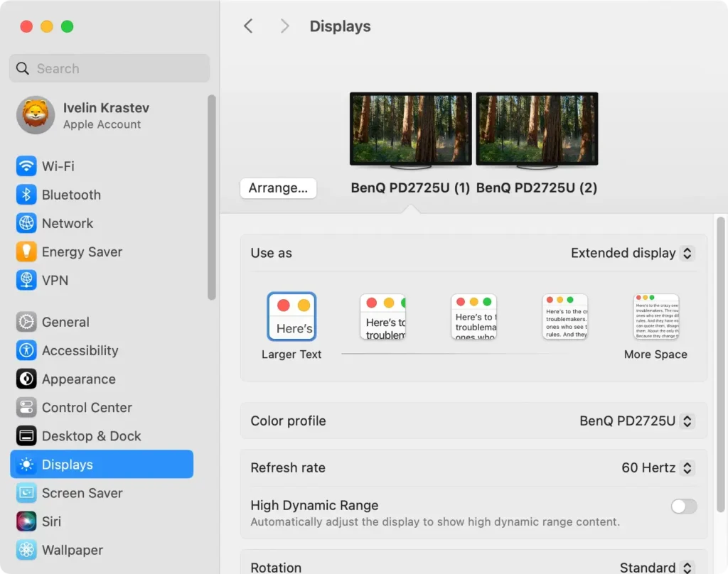Click the Wi-Fi icon in sidebar
This screenshot has width=728, height=574.
(x=26, y=166)
